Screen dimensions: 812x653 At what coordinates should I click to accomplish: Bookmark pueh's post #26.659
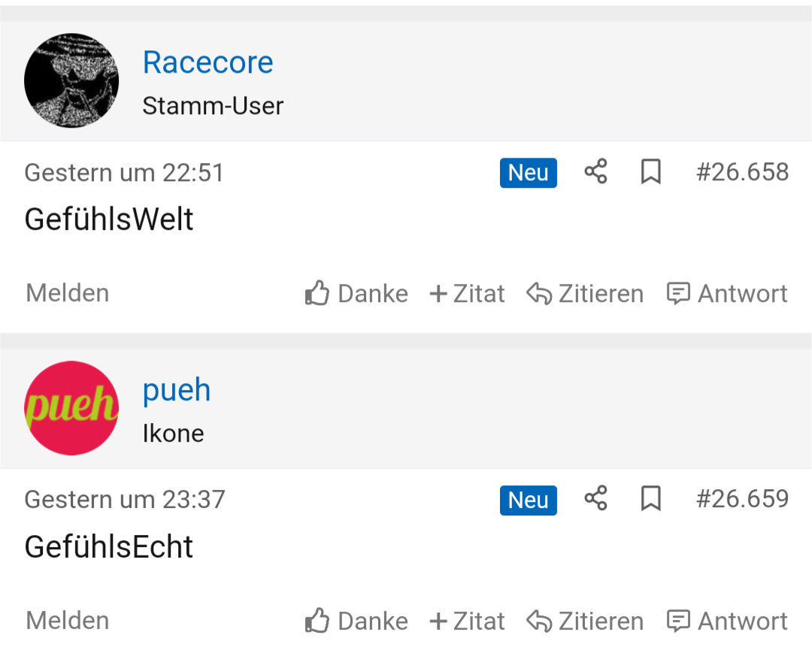[650, 499]
